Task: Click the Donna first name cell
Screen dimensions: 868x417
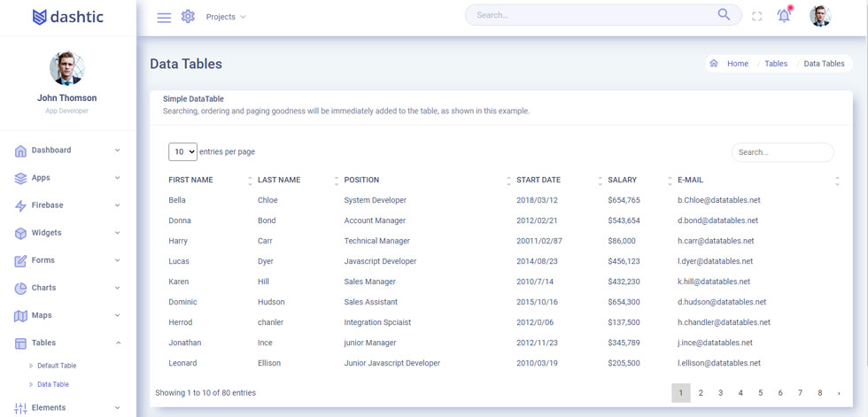Action: [180, 220]
